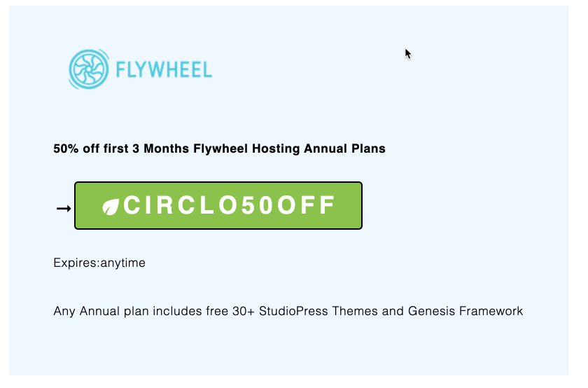Click the word "includes" in the description
Image resolution: width=588 pixels, height=388 pixels.
coord(167,311)
